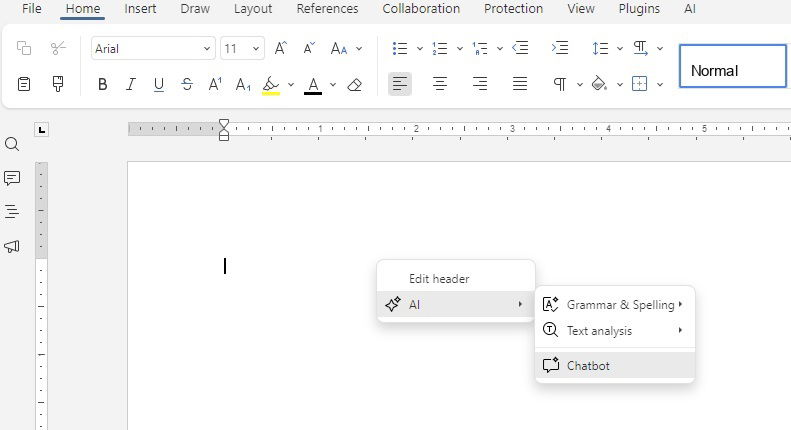
Task: Insert a numbered list
Action: 439,48
